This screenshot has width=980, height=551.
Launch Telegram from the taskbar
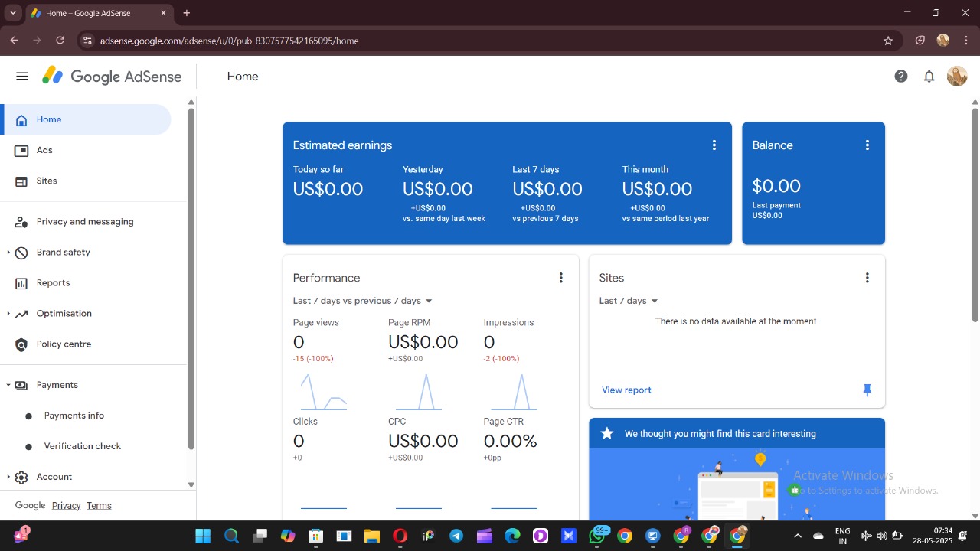coord(456,536)
